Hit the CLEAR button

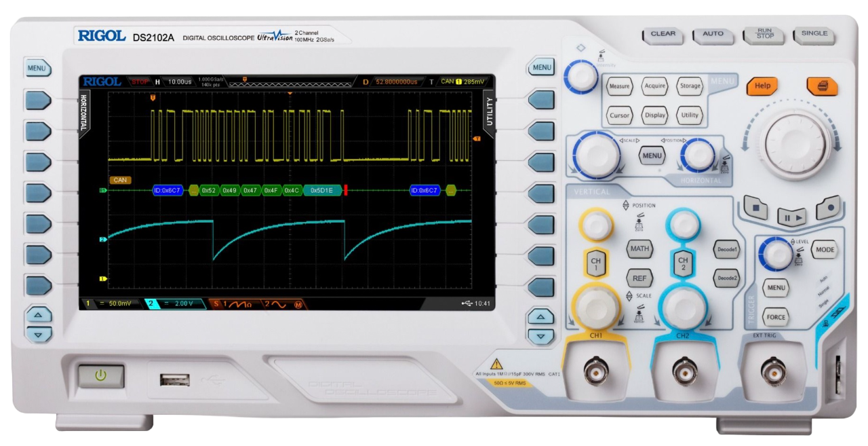pyautogui.click(x=663, y=35)
